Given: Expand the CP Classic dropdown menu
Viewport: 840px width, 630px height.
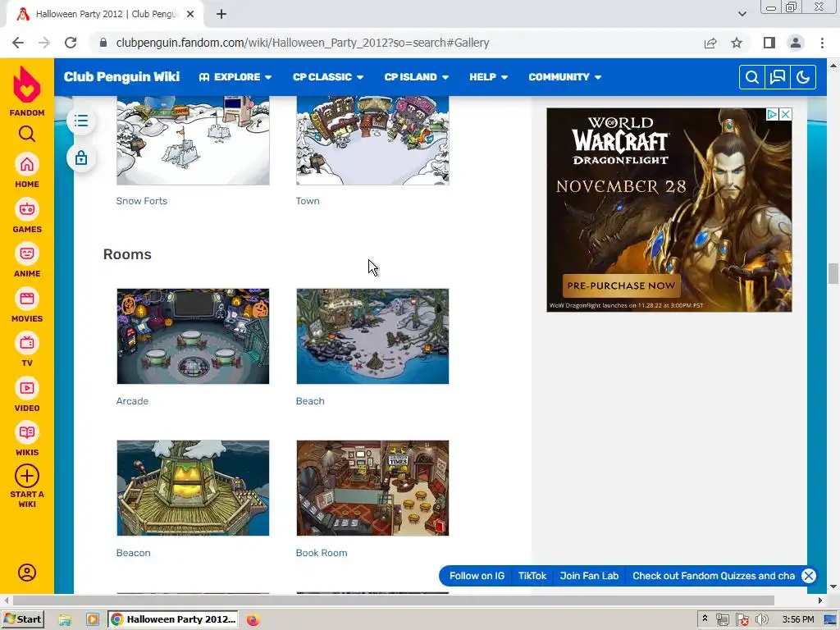Looking at the screenshot, I should (328, 77).
